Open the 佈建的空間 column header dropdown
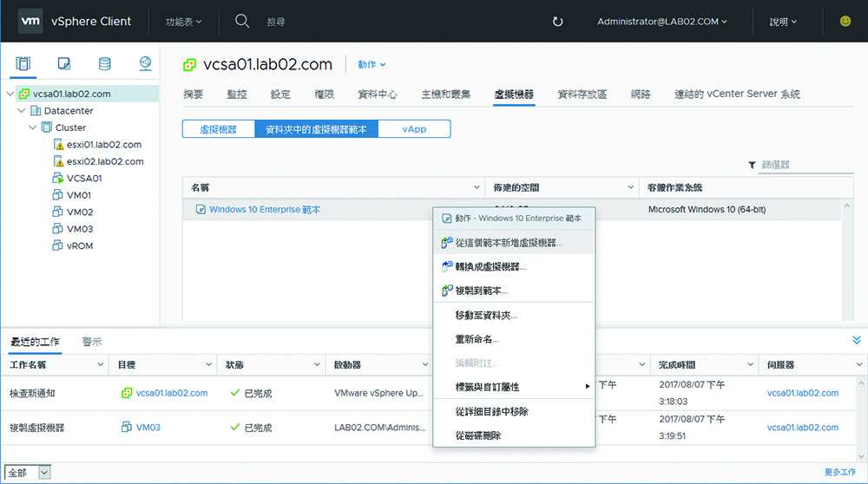The width and height of the screenshot is (868, 484). [630, 187]
